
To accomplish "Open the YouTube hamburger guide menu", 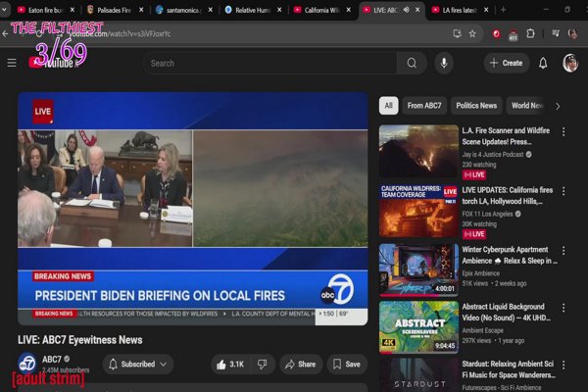I will click(x=12, y=63).
